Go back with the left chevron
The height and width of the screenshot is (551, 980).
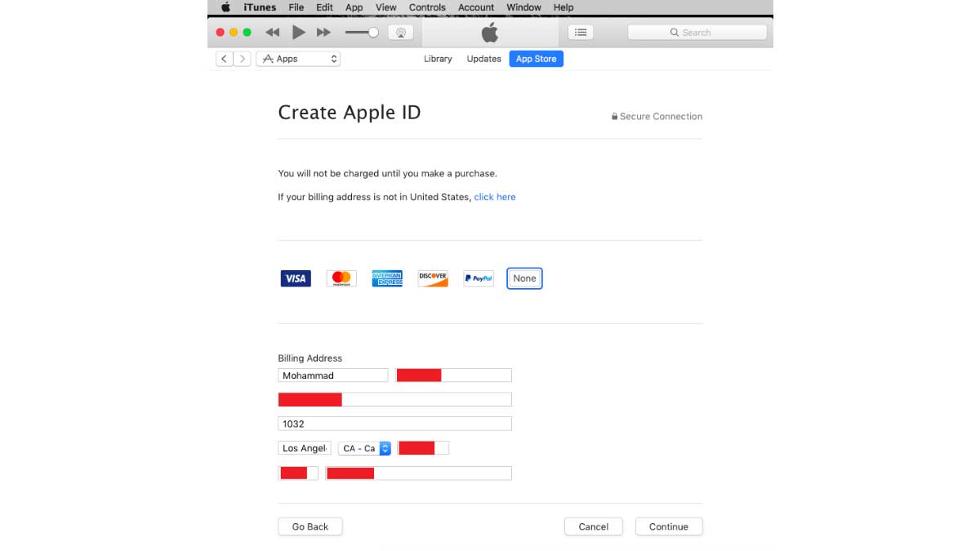pos(224,59)
